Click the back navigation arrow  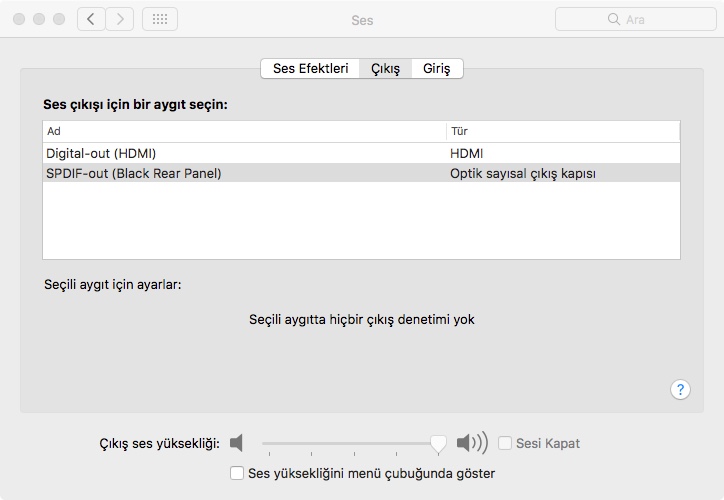91,19
